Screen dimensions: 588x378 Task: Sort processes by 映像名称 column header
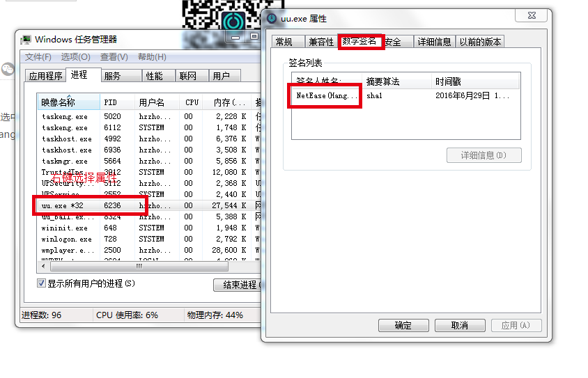[x=69, y=102]
